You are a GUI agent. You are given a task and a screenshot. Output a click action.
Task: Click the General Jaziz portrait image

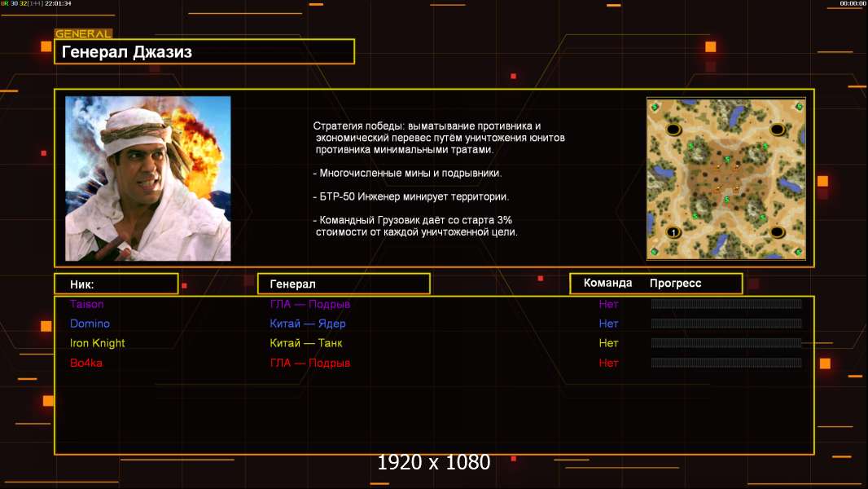[148, 178]
